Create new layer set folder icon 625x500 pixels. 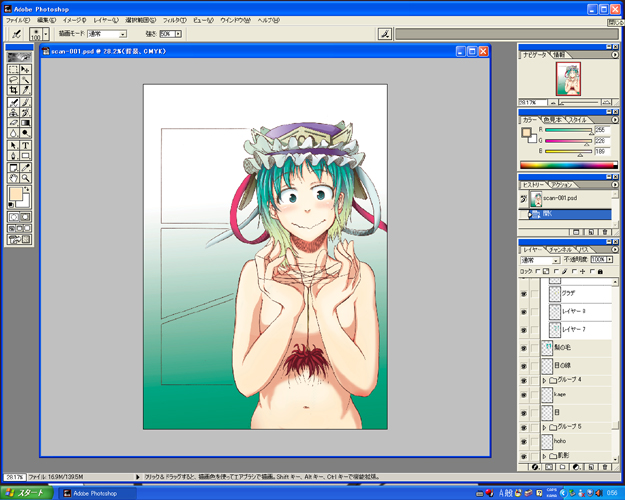(x=562, y=467)
